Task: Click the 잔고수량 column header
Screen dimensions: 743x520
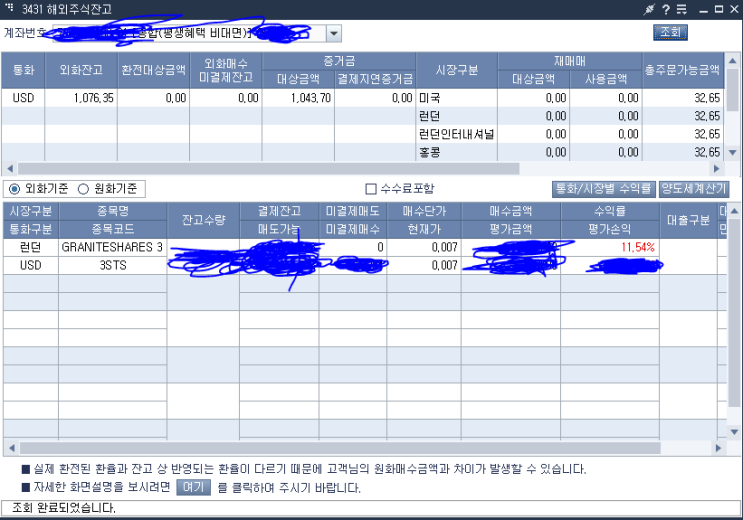Action: (203, 220)
